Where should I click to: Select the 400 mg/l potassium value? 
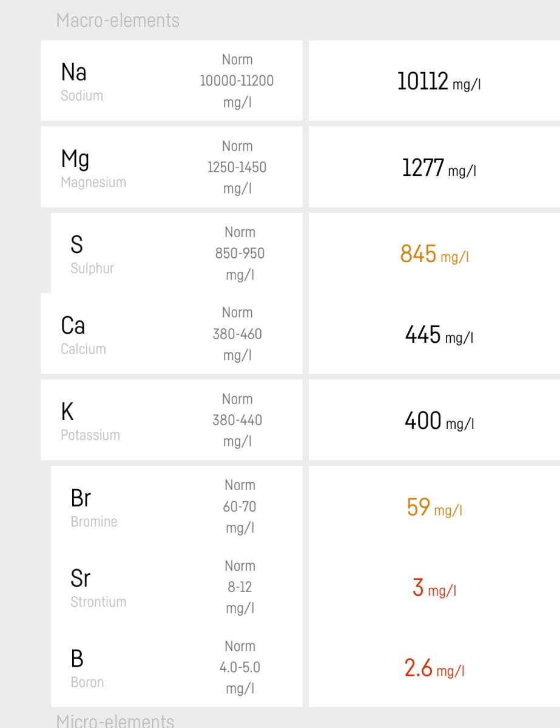point(439,421)
